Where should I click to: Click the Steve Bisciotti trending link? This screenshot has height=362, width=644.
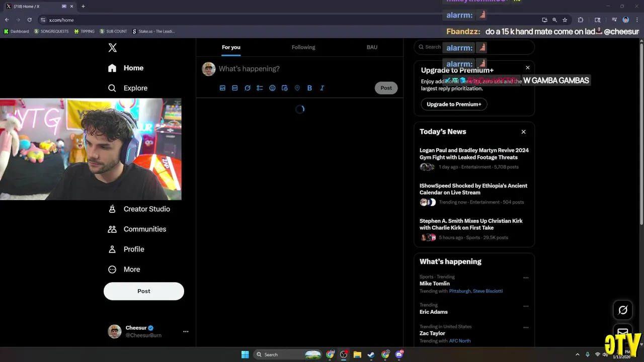pyautogui.click(x=488, y=291)
